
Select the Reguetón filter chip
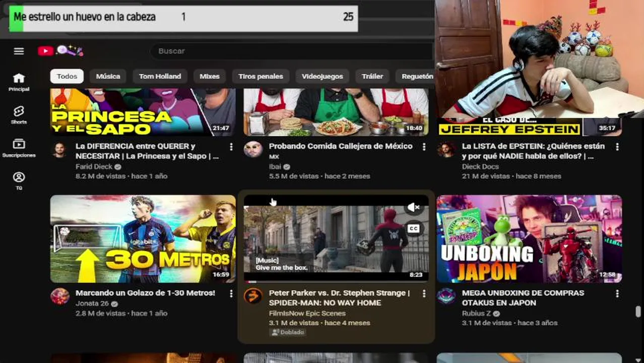point(416,76)
